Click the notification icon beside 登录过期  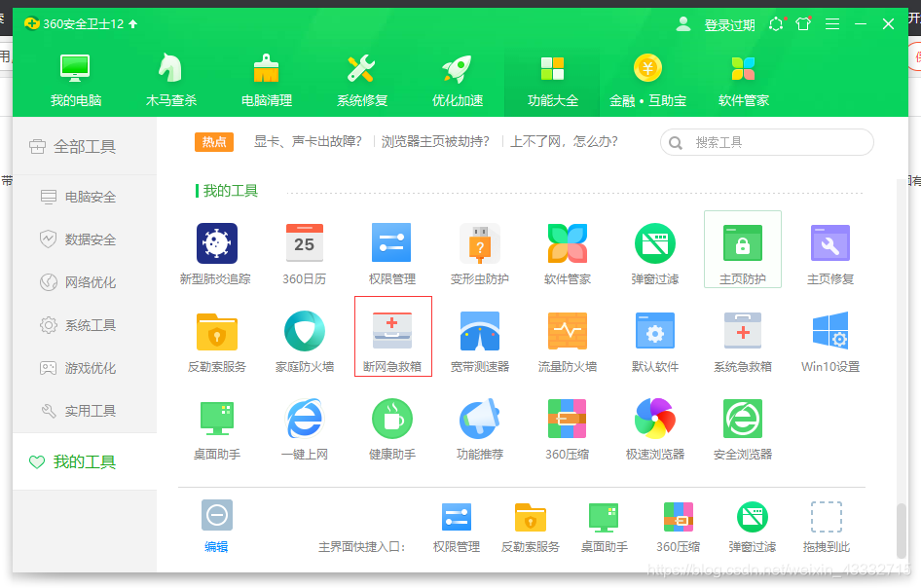pyautogui.click(x=777, y=24)
